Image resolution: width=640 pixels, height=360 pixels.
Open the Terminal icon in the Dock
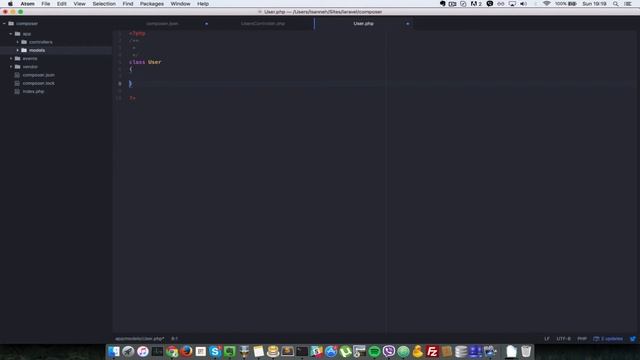click(x=302, y=351)
